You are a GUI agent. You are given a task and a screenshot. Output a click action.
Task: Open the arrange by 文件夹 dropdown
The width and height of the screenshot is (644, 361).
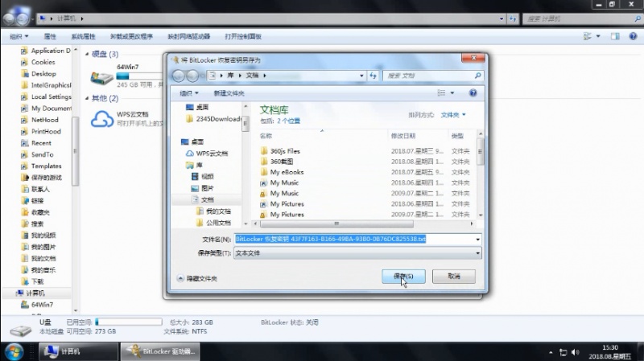tap(453, 115)
